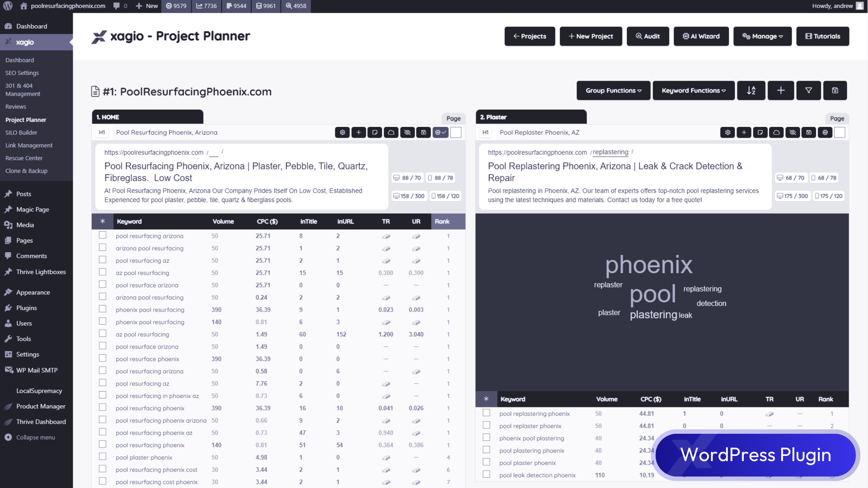Open HOME group settings gear icon

click(342, 133)
